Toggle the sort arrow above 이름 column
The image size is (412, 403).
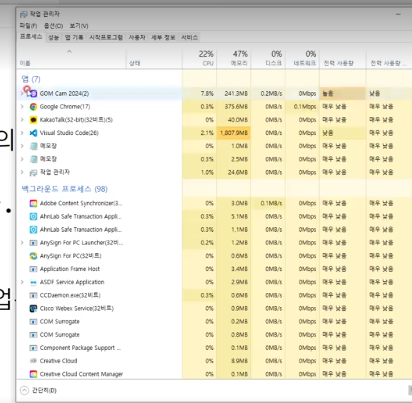(69, 51)
